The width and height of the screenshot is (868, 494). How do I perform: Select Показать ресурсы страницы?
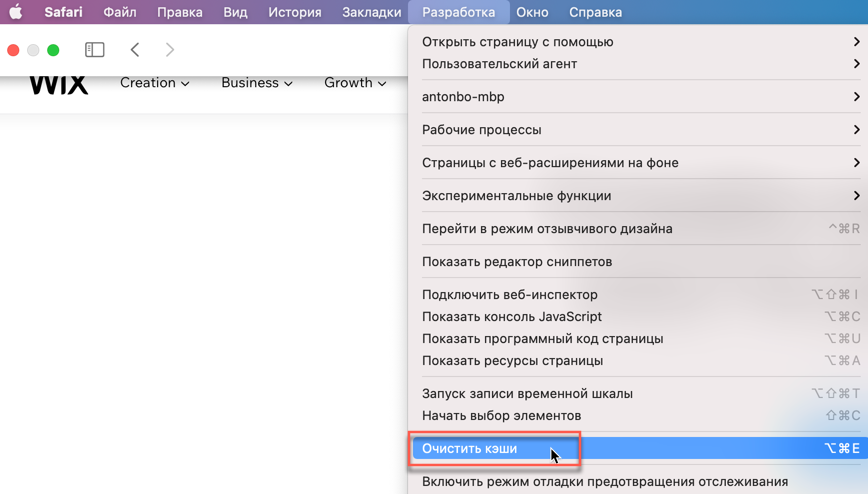pos(640,361)
